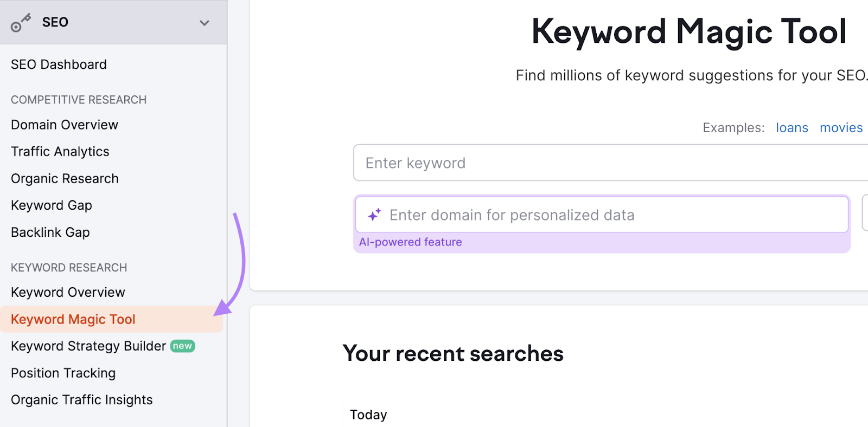Open the Keyword Magic Tool sidebar entry

[x=73, y=319]
